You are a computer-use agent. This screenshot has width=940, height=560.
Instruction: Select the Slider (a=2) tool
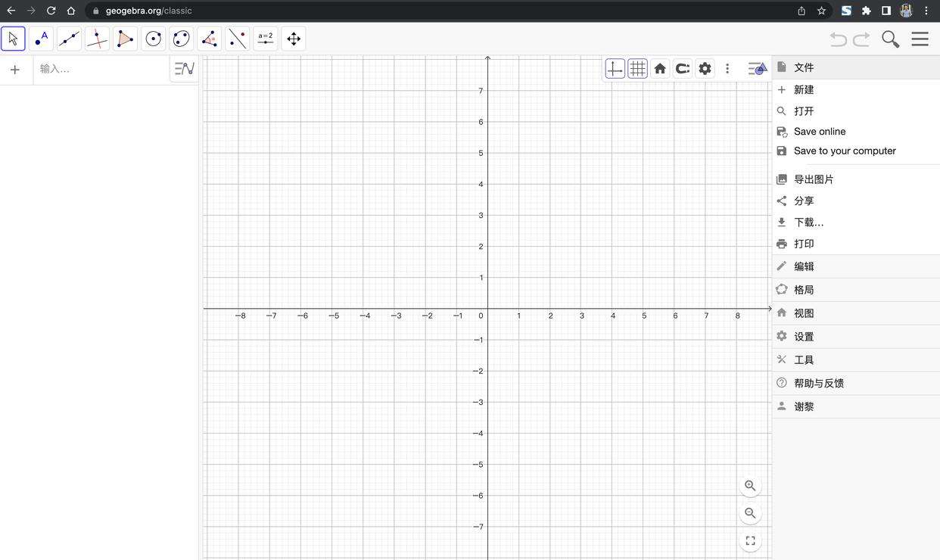click(x=266, y=39)
